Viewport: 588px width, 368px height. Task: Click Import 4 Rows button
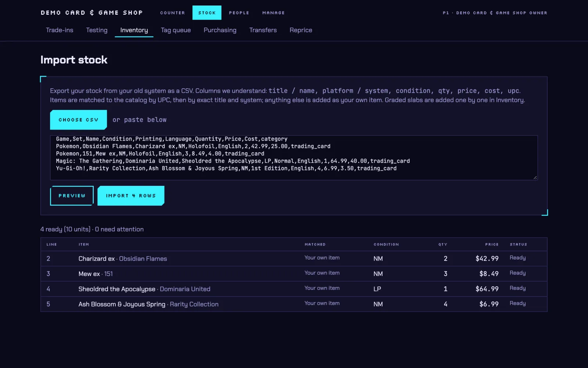(x=131, y=196)
